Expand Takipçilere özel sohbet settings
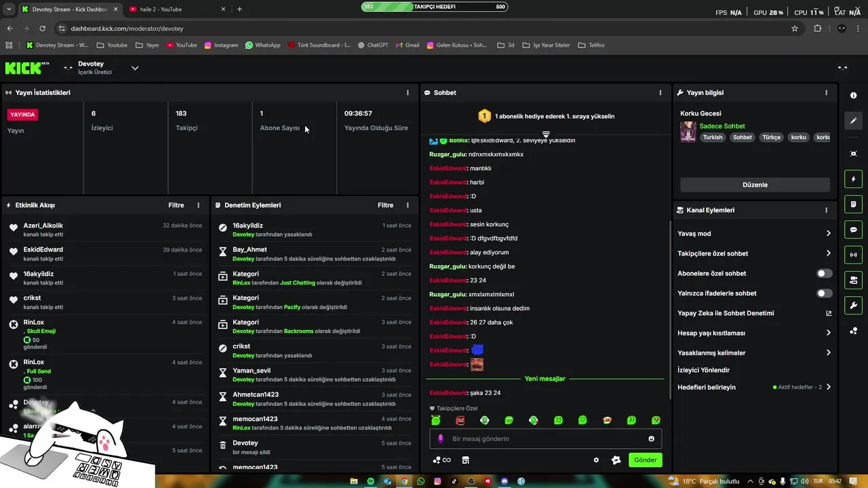This screenshot has width=868, height=488. 829,253
